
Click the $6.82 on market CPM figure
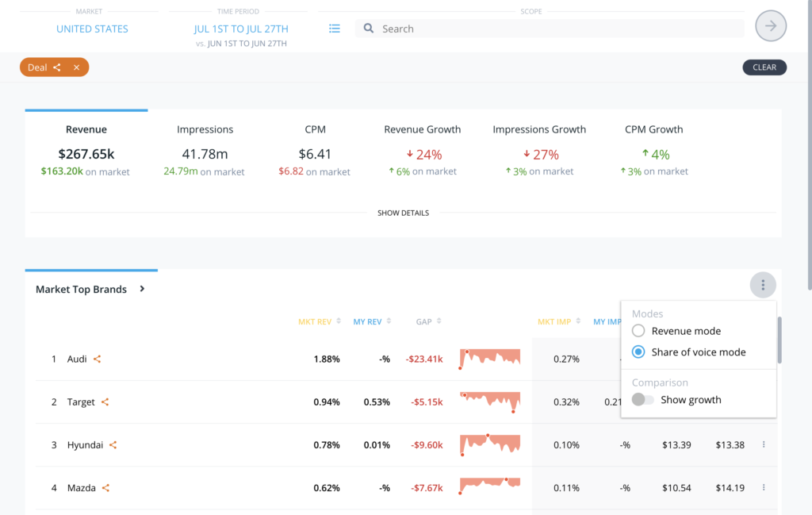tap(314, 171)
